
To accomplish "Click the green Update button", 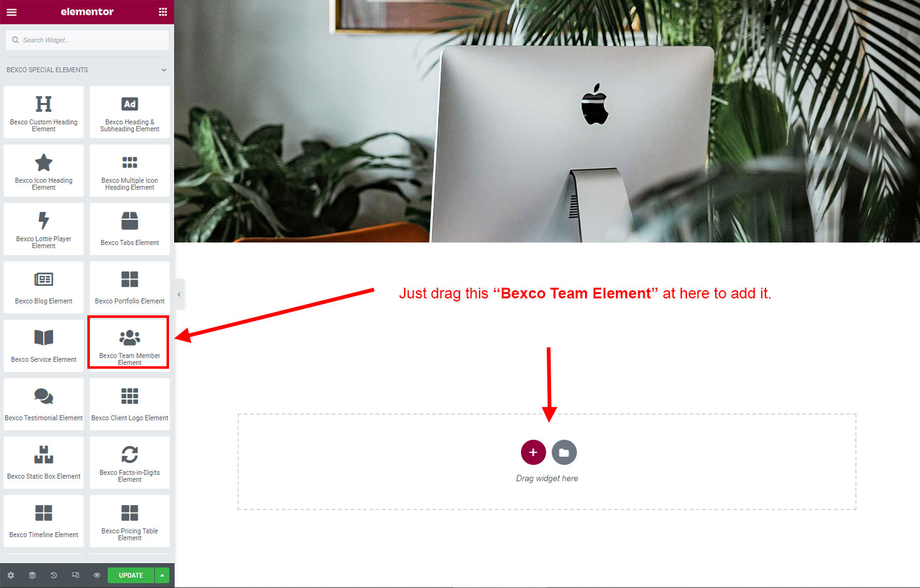I will [x=131, y=575].
